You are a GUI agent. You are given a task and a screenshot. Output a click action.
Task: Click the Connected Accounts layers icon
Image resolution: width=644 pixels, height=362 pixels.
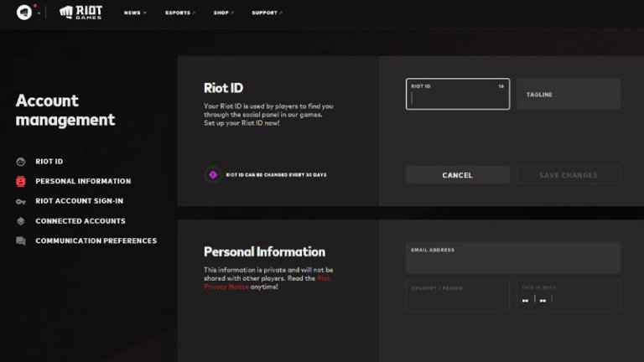(20, 221)
